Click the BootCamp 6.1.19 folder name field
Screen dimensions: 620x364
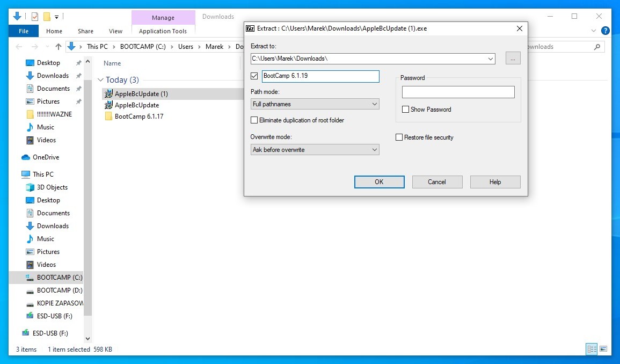click(320, 76)
